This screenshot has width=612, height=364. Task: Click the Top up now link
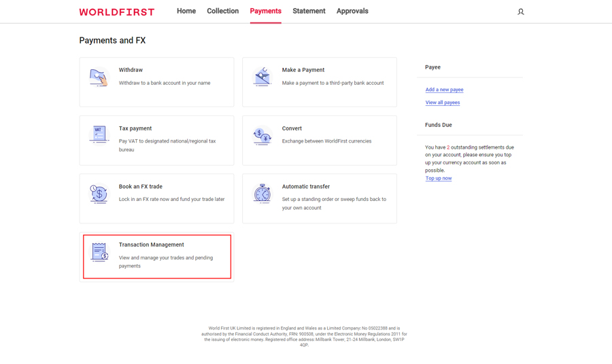(x=439, y=179)
